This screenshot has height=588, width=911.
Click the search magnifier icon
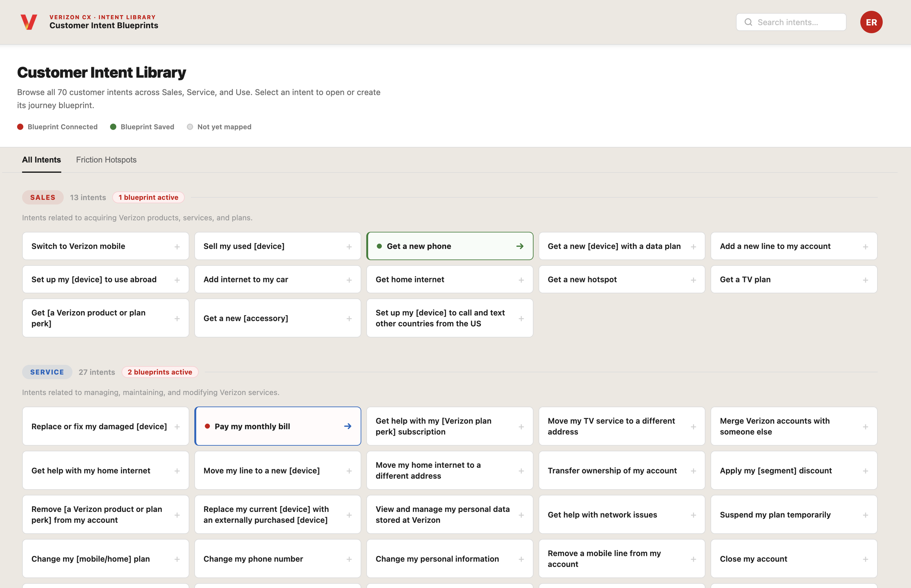point(748,22)
